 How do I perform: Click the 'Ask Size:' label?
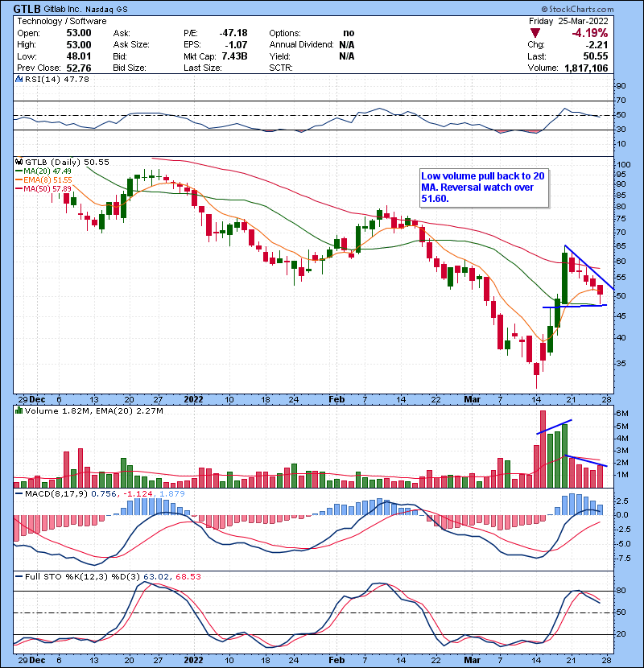pyautogui.click(x=131, y=45)
